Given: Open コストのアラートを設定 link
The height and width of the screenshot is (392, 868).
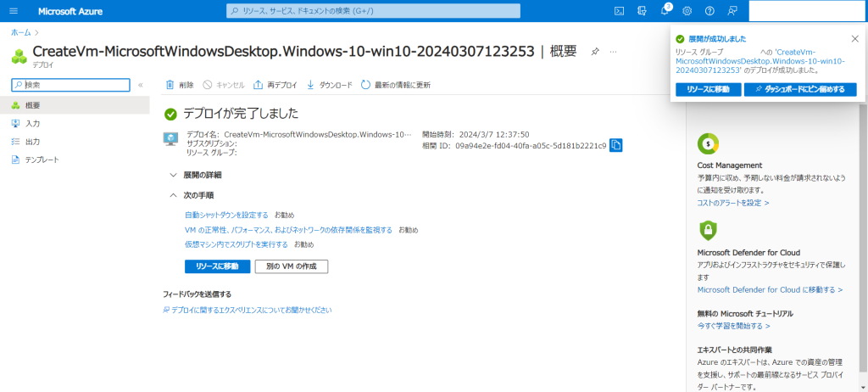Looking at the screenshot, I should (733, 203).
